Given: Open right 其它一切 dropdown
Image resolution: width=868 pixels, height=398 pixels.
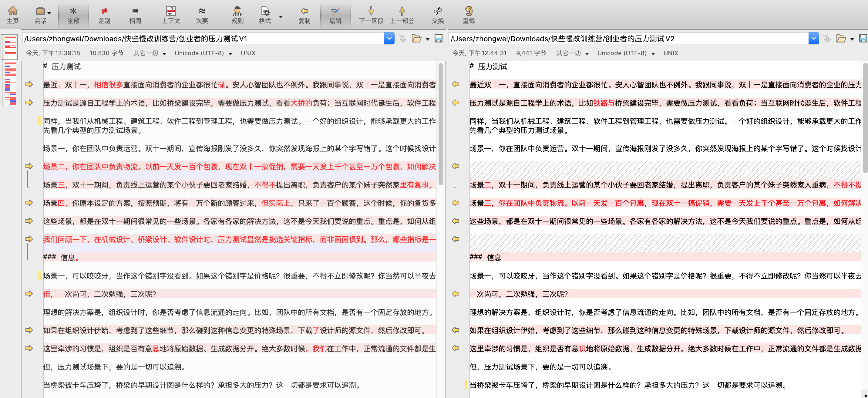Looking at the screenshot, I should coord(572,53).
